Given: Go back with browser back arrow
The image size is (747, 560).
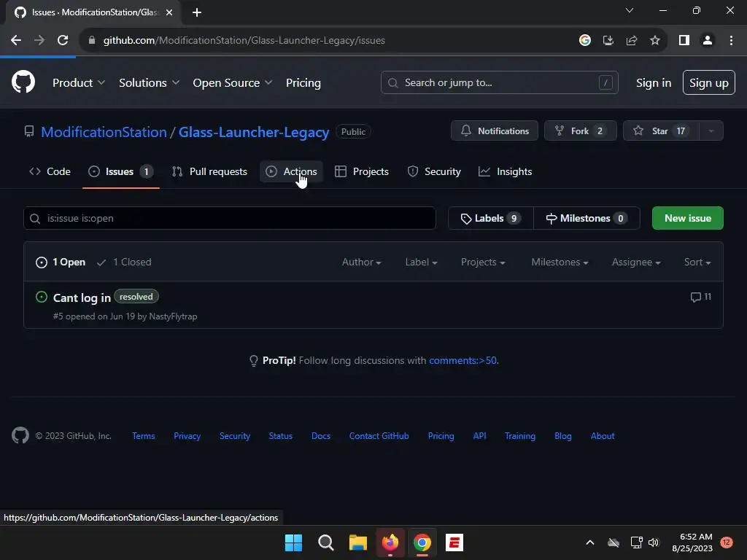Looking at the screenshot, I should (16, 41).
